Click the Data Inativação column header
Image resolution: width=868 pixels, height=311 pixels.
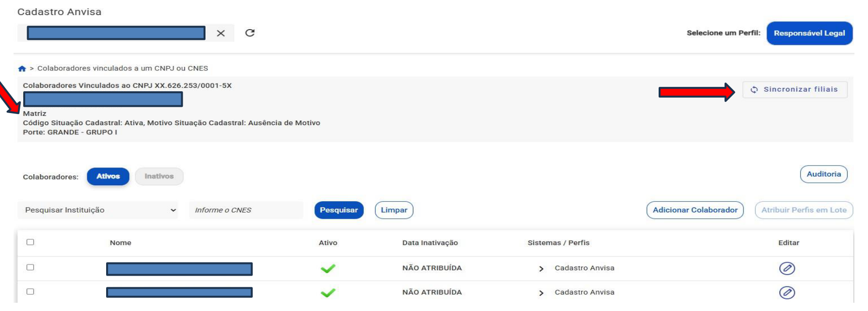pos(430,243)
